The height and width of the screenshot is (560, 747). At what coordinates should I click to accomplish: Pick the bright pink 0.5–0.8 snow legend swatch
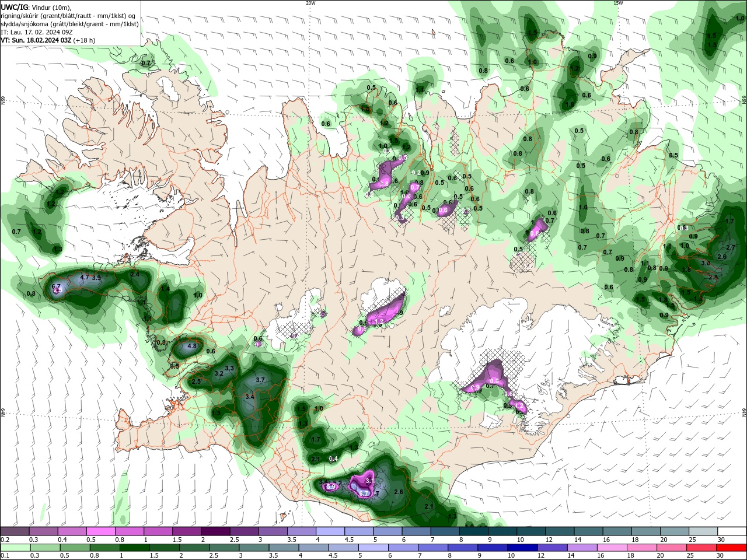click(100, 531)
